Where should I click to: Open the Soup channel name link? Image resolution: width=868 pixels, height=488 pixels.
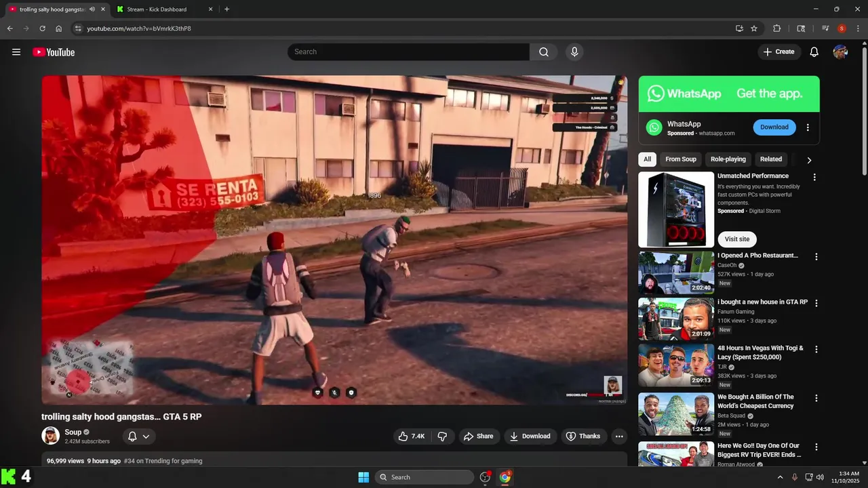pos(73,432)
